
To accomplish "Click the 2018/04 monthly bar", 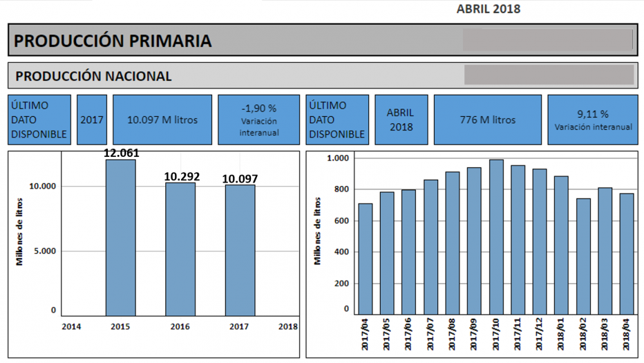I will point(627,254).
